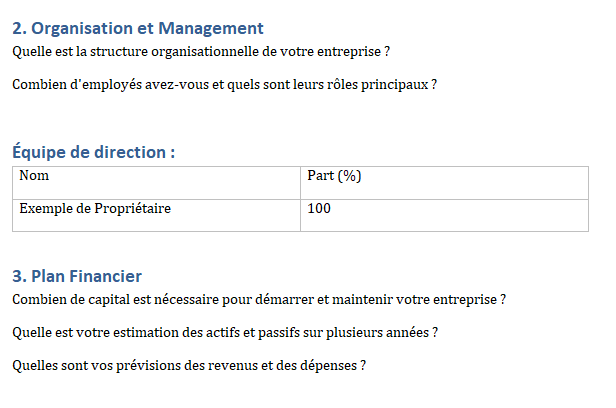The image size is (616, 408).
Task: Click the 'estimation des actifs et passifs' line
Action: click(x=225, y=333)
